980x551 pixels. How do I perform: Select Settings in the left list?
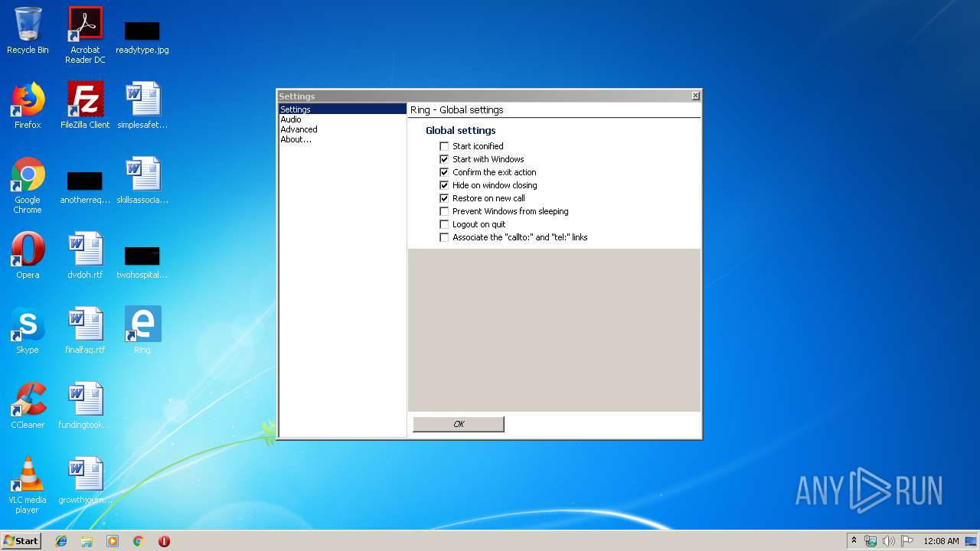(342, 109)
